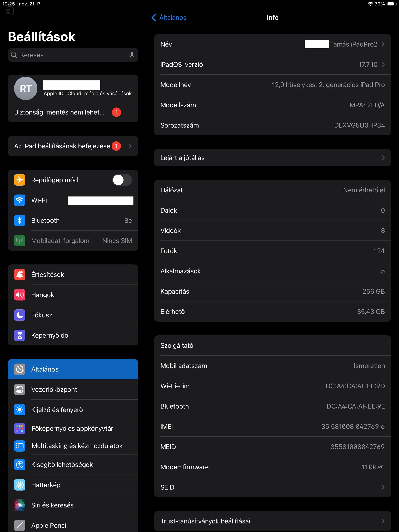
Task: Open SEID details chevron
Action: point(383,487)
